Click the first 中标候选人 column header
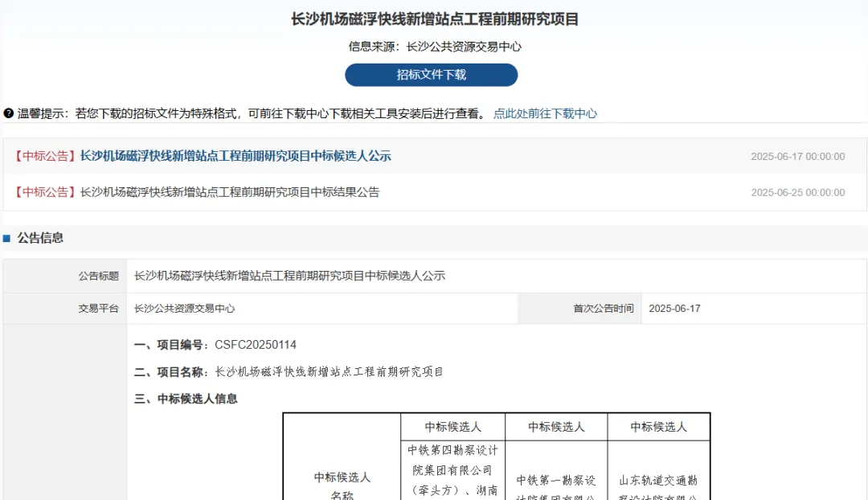The height and width of the screenshot is (500, 868). [x=452, y=427]
